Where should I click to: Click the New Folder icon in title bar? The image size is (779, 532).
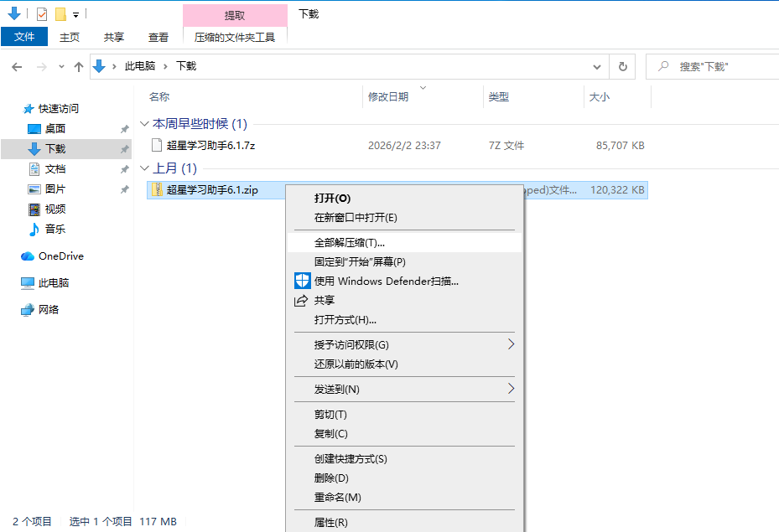tap(60, 14)
